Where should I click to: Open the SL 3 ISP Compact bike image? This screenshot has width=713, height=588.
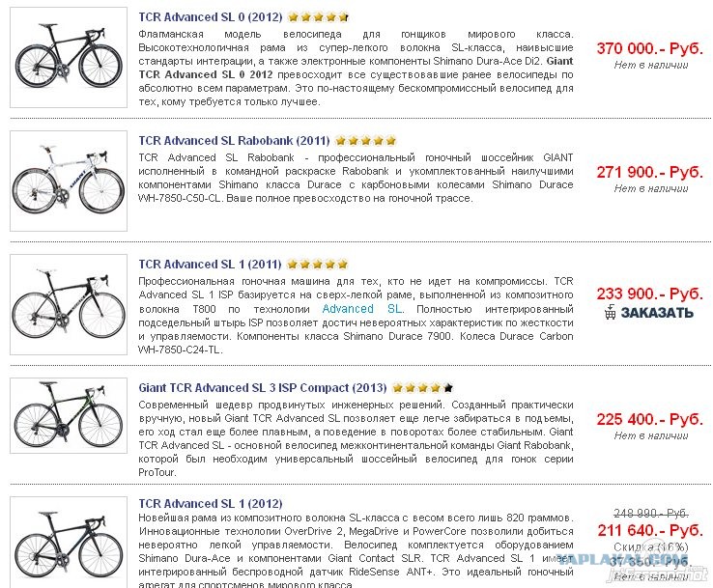click(x=69, y=415)
